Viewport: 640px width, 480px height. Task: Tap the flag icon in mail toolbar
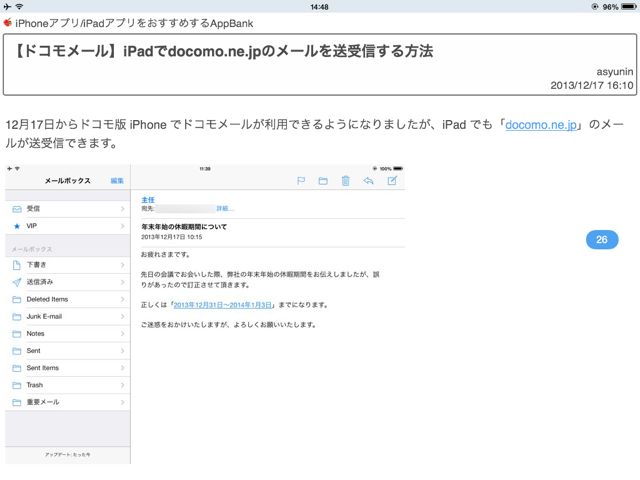click(301, 181)
